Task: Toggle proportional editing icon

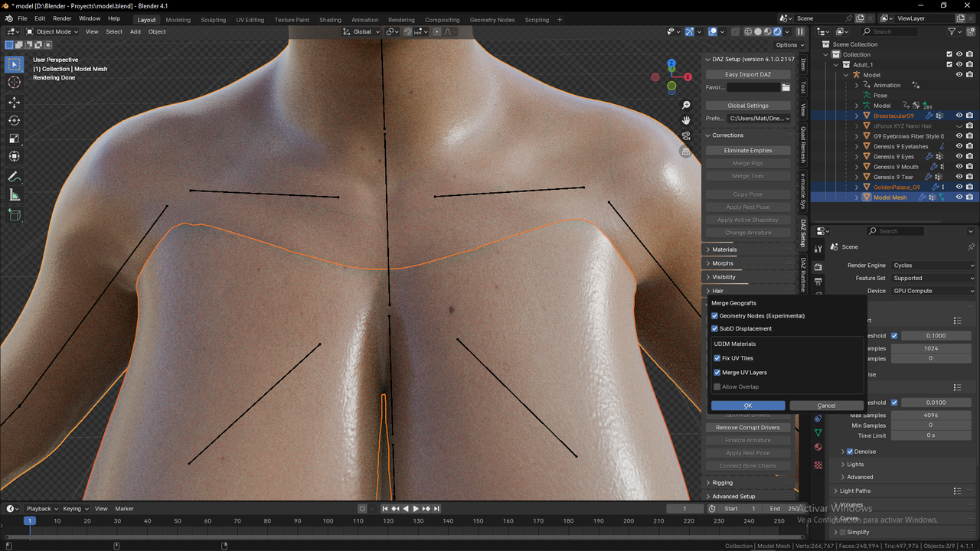Action: (x=437, y=31)
